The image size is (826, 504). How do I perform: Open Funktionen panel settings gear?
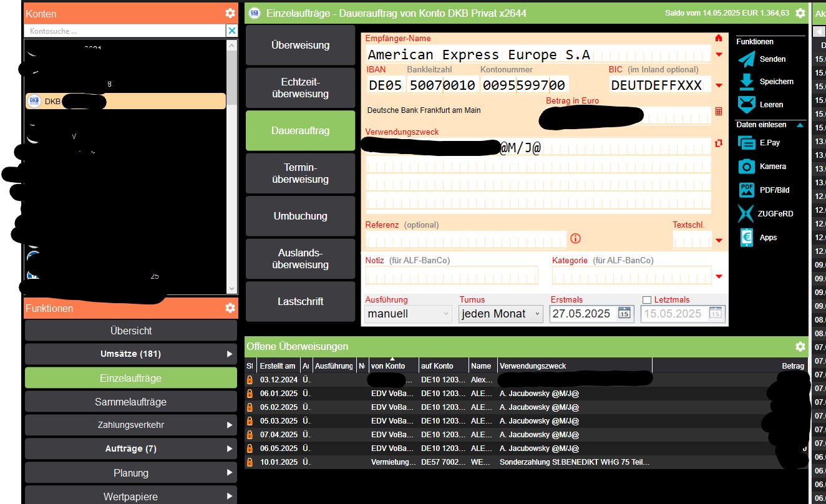(x=230, y=308)
